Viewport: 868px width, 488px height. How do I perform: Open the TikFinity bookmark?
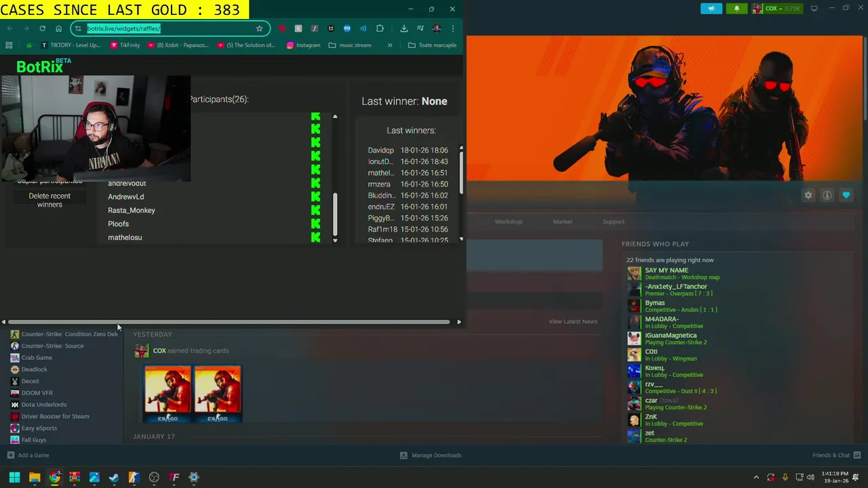pos(125,45)
